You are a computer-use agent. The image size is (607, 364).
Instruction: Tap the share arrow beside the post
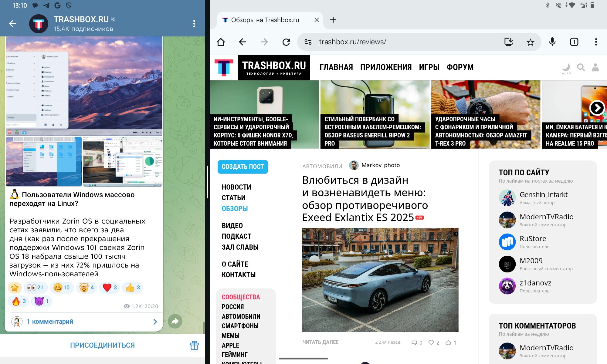[x=175, y=322]
